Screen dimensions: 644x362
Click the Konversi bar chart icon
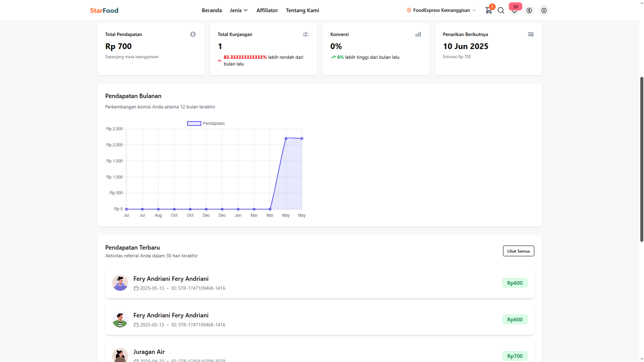tap(418, 35)
